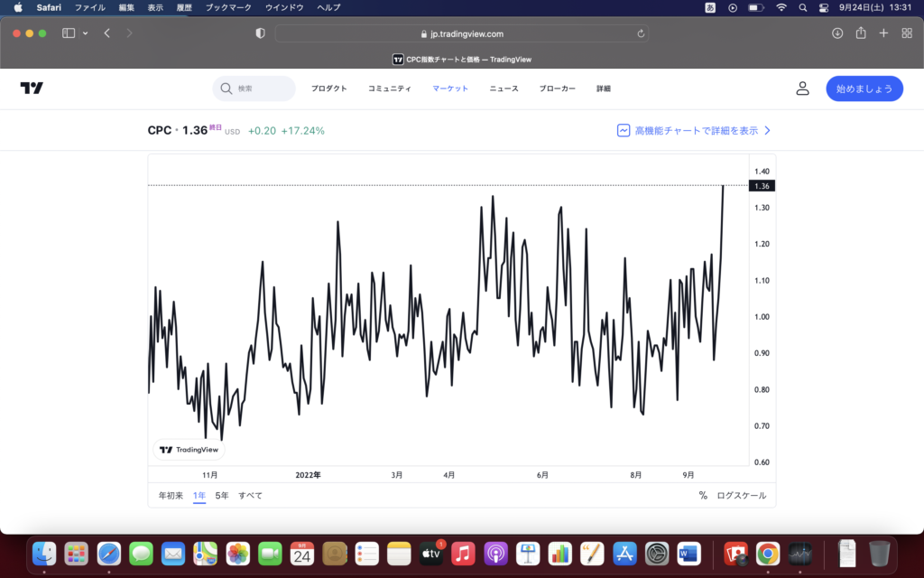The width and height of the screenshot is (924, 578).
Task: Expand the Safari sidebar dropdown arrow
Action: pyautogui.click(x=86, y=33)
